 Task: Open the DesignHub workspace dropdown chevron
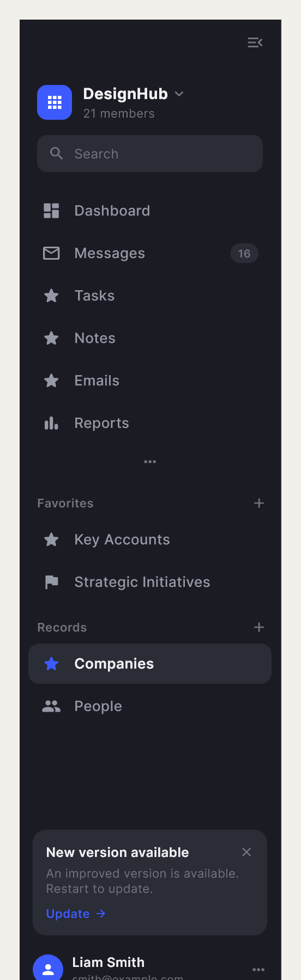[x=179, y=94]
